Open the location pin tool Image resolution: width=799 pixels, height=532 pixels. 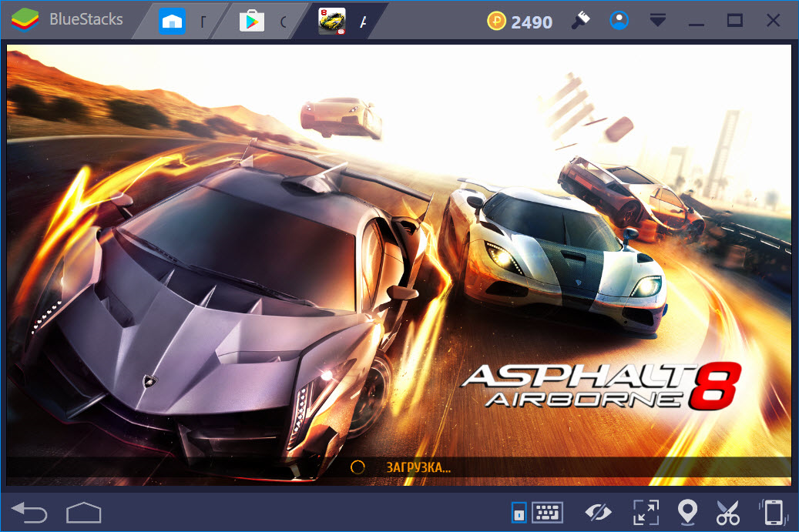tap(687, 512)
